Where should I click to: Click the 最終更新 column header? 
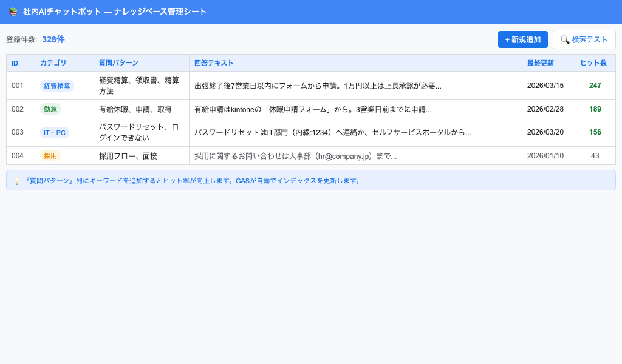coord(540,63)
